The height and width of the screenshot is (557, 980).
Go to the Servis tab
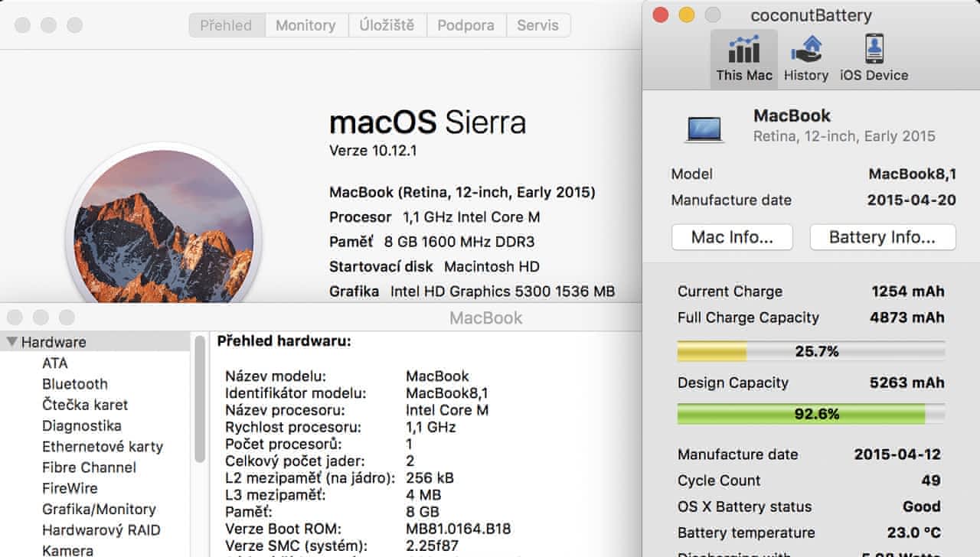(537, 25)
